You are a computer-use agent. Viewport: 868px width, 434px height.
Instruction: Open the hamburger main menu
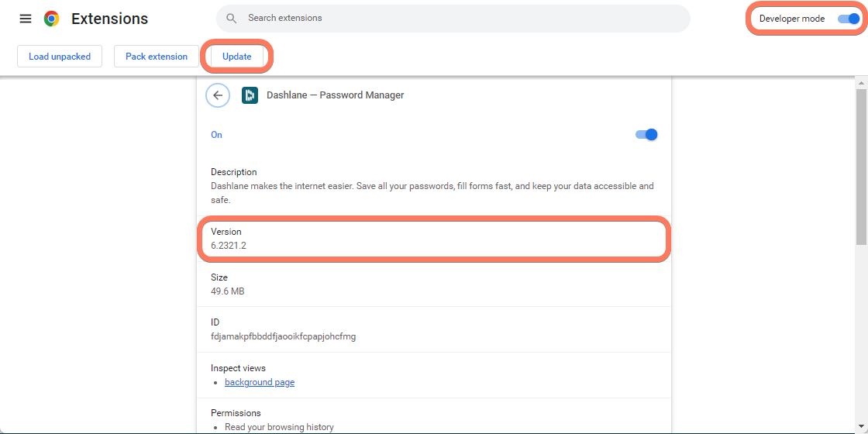click(x=26, y=19)
